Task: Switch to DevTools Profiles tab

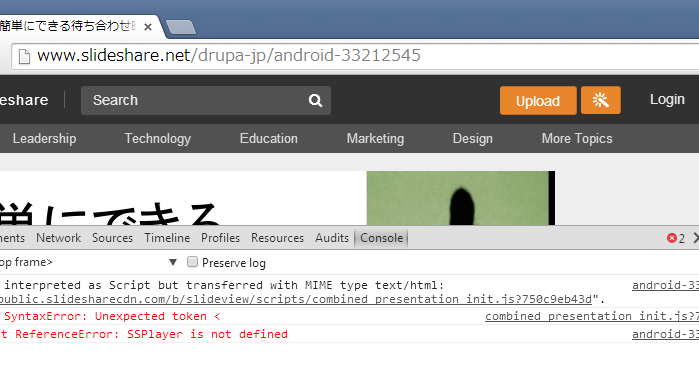Action: 221,238
